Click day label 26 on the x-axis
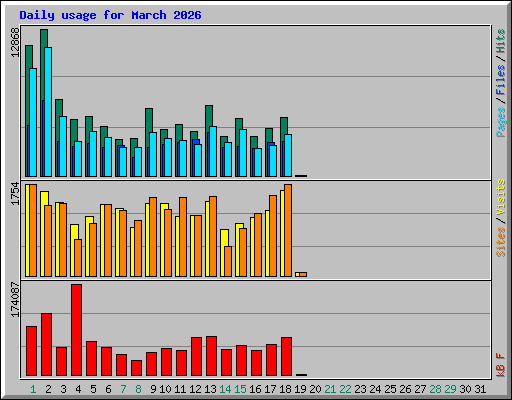Screen dimensions: 512x400 pos(405,389)
